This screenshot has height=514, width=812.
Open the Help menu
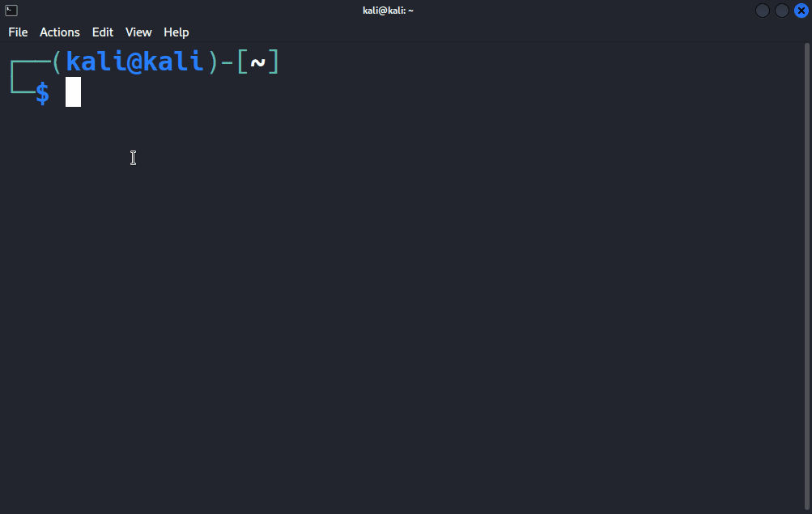(176, 32)
